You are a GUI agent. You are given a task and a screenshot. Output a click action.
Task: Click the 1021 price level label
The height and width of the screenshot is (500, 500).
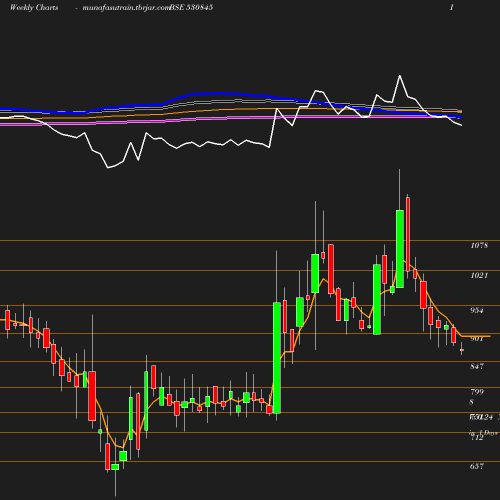pyautogui.click(x=479, y=275)
